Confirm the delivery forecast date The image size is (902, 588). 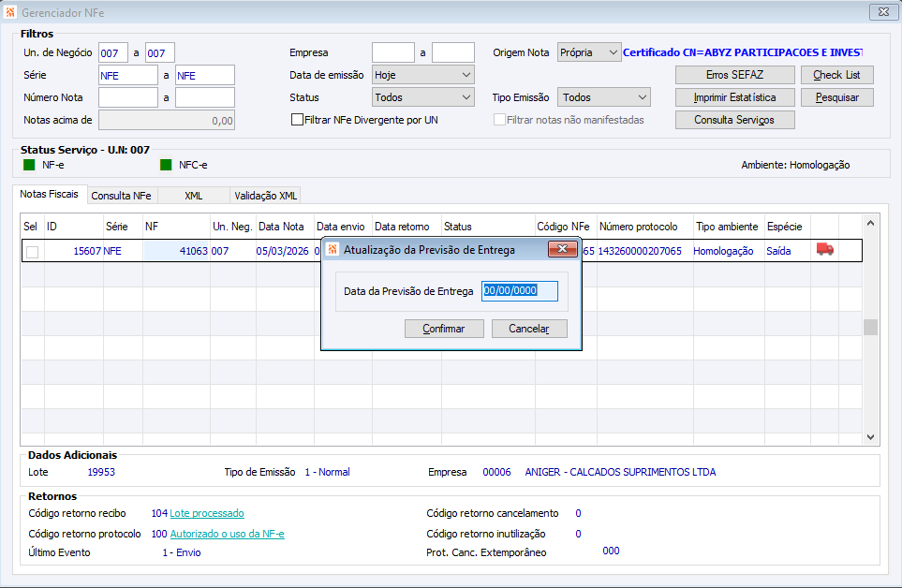pyautogui.click(x=444, y=329)
